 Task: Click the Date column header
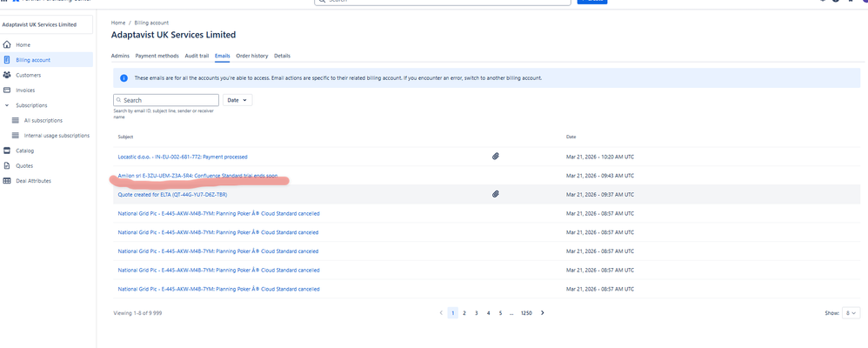tap(571, 137)
